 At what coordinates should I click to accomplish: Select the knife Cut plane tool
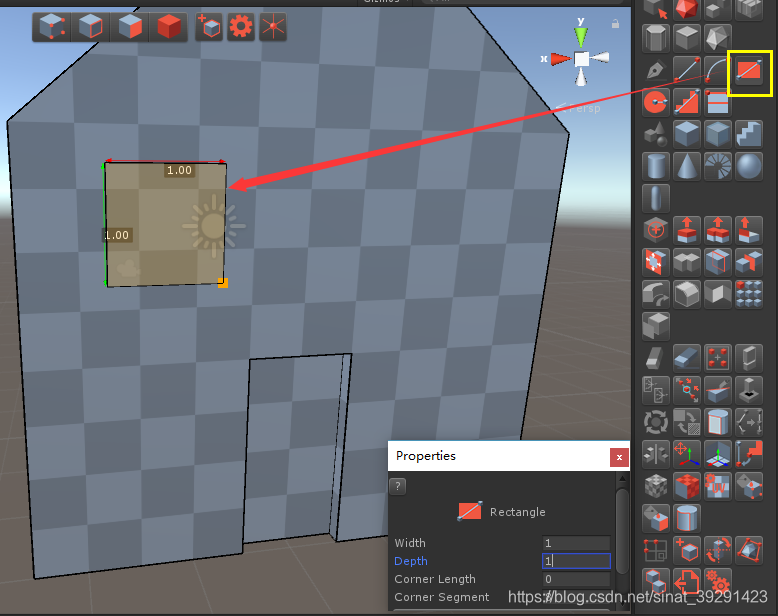pos(717,390)
